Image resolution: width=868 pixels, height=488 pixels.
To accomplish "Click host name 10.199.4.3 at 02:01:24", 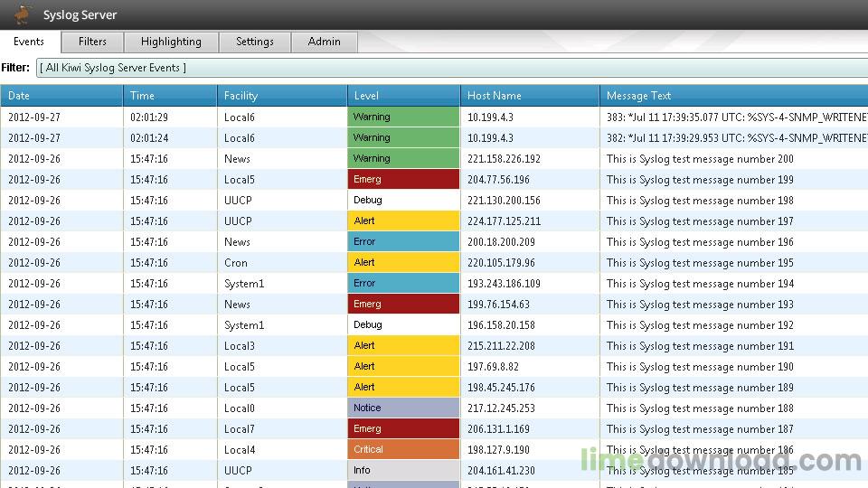I will click(490, 137).
